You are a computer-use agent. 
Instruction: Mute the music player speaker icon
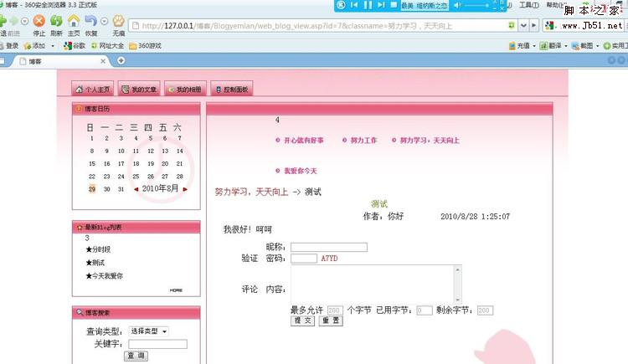(457, 5)
